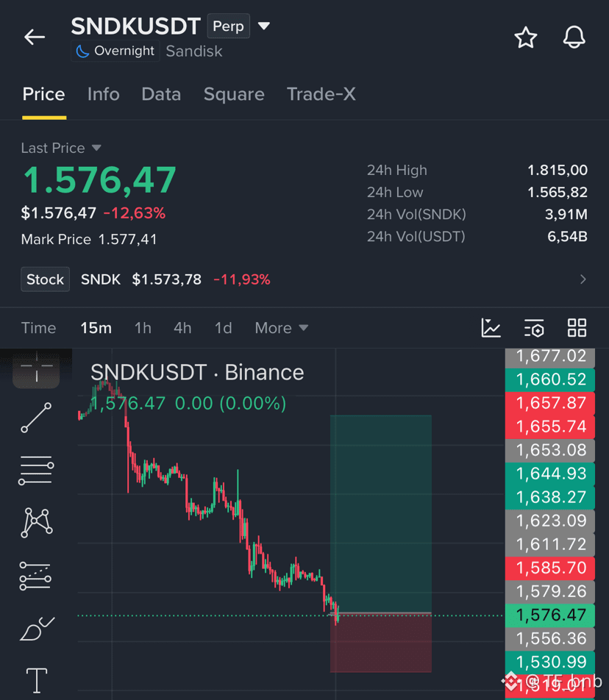
Task: Open the Last Price type dropdown
Action: tap(96, 148)
